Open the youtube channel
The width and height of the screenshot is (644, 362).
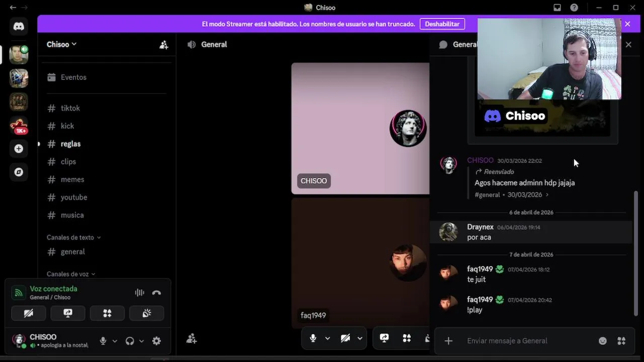point(106,198)
